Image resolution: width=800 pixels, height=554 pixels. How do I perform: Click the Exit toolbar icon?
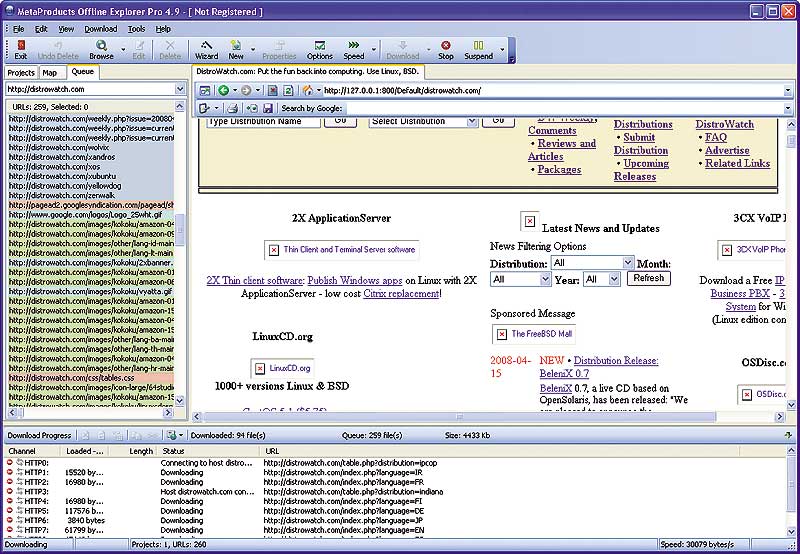coord(20,50)
